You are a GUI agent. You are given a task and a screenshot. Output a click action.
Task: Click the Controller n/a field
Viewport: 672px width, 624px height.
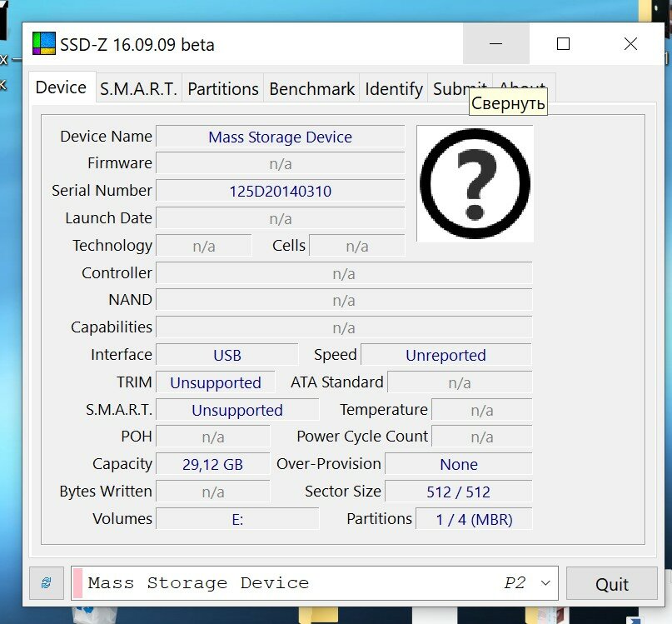(x=344, y=273)
